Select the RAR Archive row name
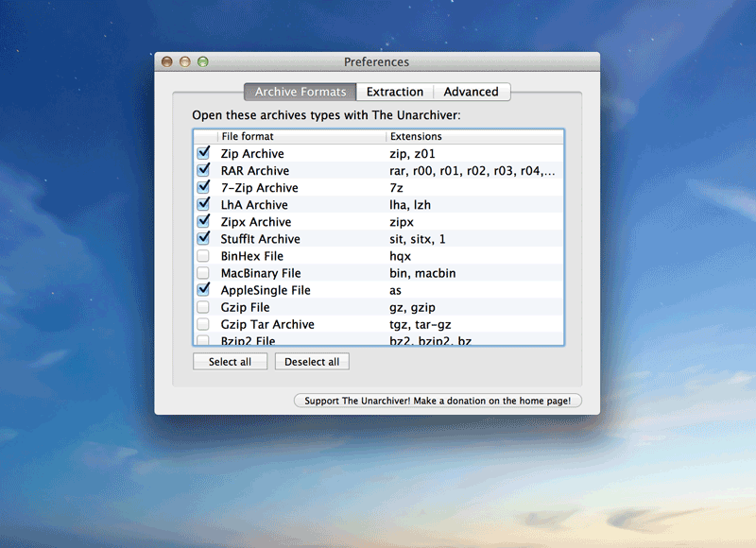Image resolution: width=756 pixels, height=548 pixels. click(x=255, y=171)
